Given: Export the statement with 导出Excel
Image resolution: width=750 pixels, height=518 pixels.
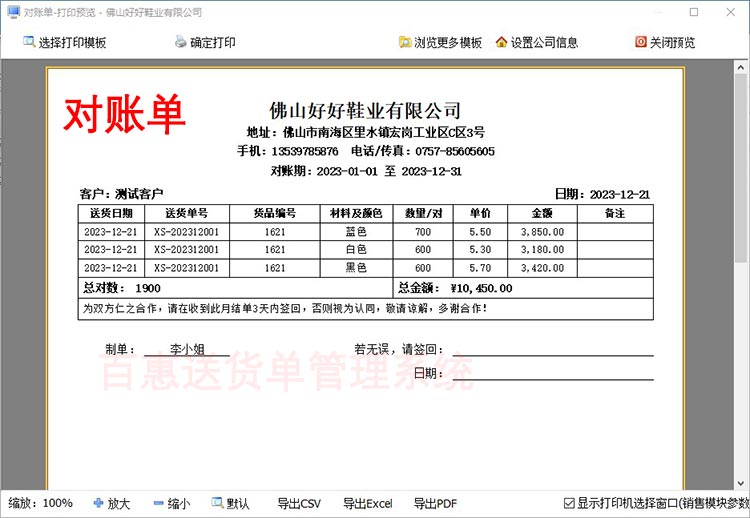Looking at the screenshot, I should pos(367,503).
